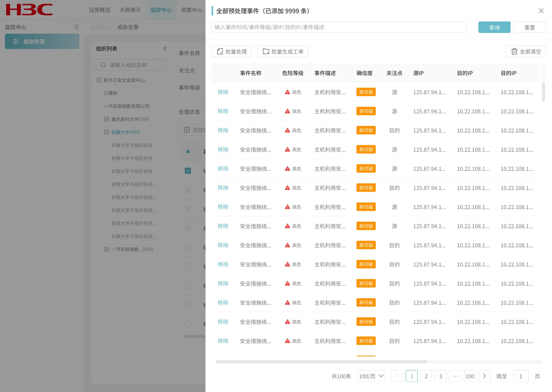Screen dimensions: 552x392
Task: Collapse the organization list panel
Action: [x=165, y=49]
